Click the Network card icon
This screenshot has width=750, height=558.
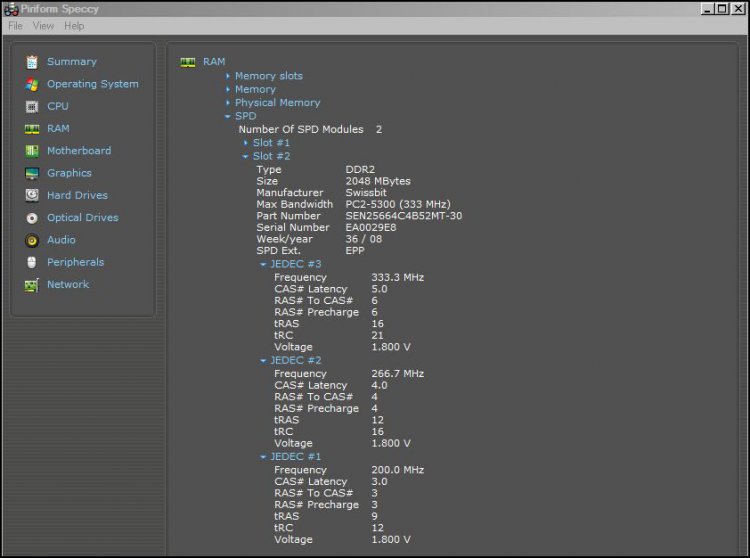point(32,285)
